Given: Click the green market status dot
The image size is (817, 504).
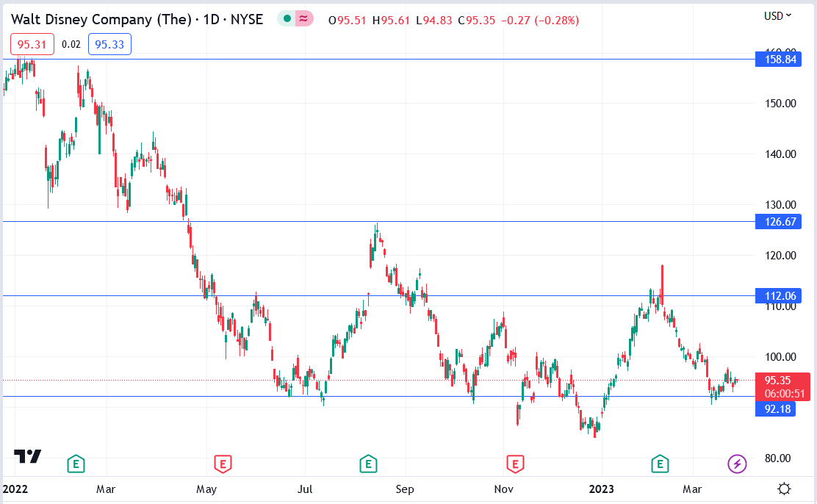Looking at the screenshot, I should (x=287, y=19).
